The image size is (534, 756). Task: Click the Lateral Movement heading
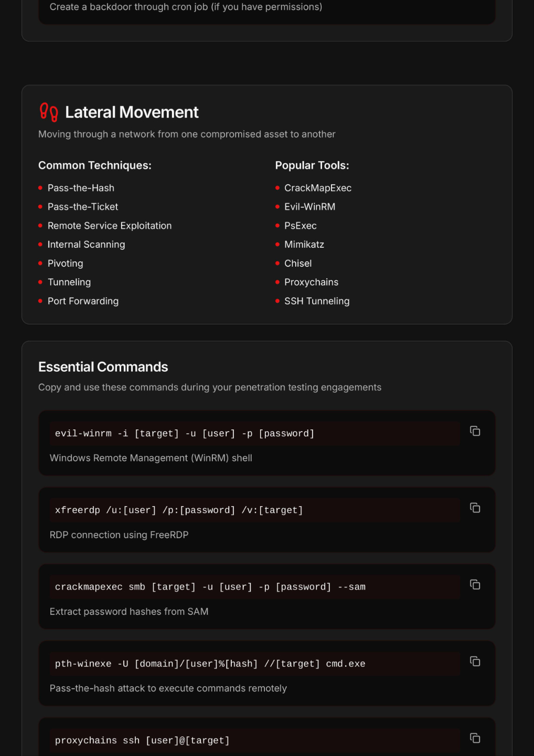coord(132,112)
